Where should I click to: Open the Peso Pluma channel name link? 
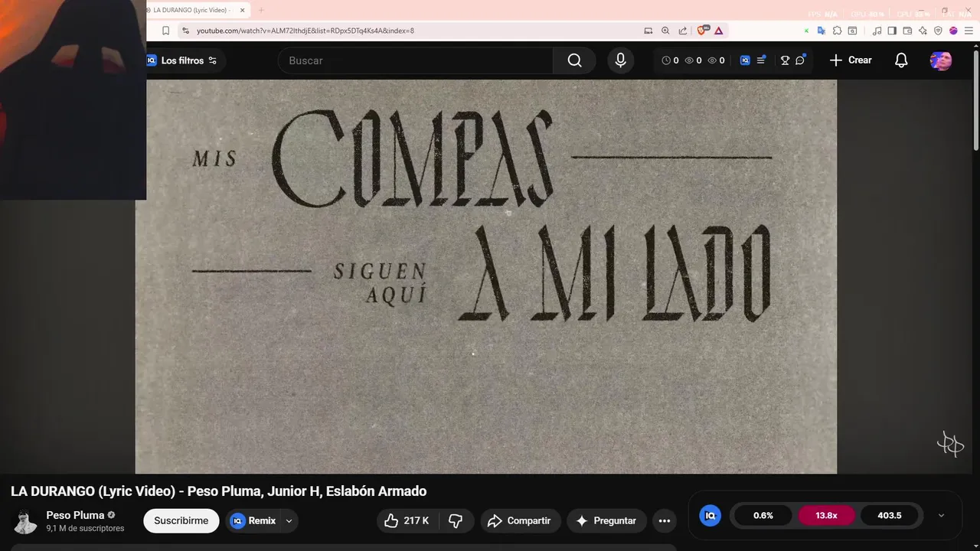[x=75, y=515]
